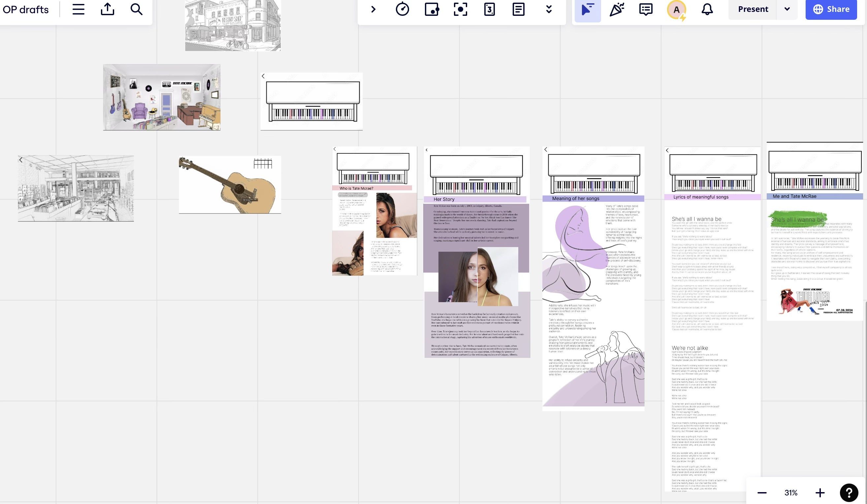Click the Present button
867x504 pixels.
(753, 9)
